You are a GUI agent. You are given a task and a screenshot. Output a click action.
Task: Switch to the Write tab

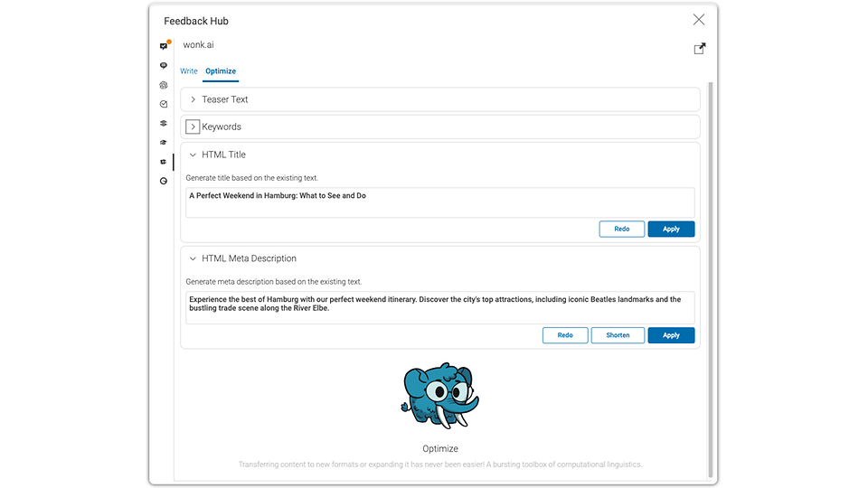click(x=189, y=70)
